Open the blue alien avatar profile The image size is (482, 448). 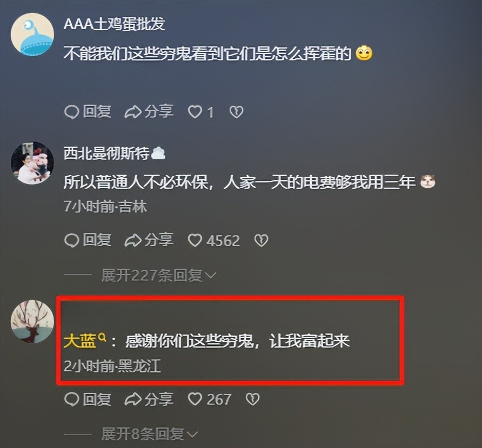(x=32, y=34)
